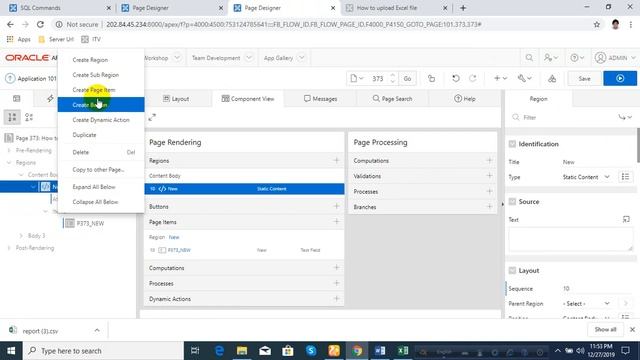Open the Create plus menu
The width and height of the screenshot is (640, 360).
[x=500, y=78]
